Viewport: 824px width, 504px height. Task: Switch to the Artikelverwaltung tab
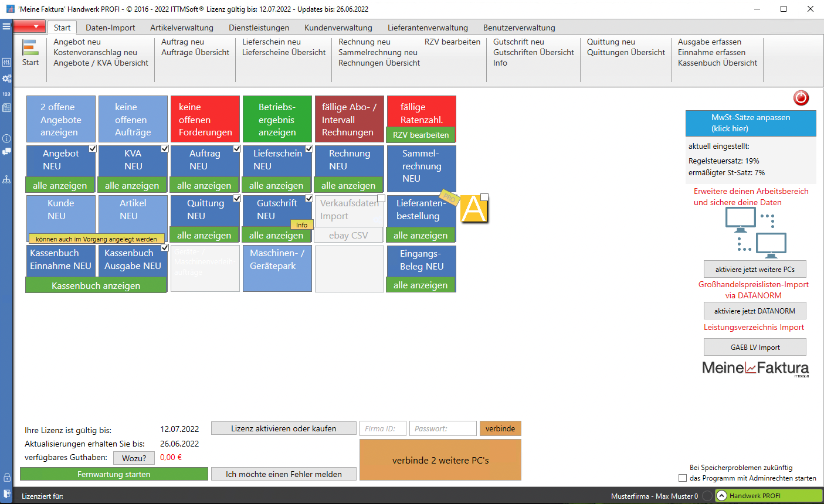182,28
